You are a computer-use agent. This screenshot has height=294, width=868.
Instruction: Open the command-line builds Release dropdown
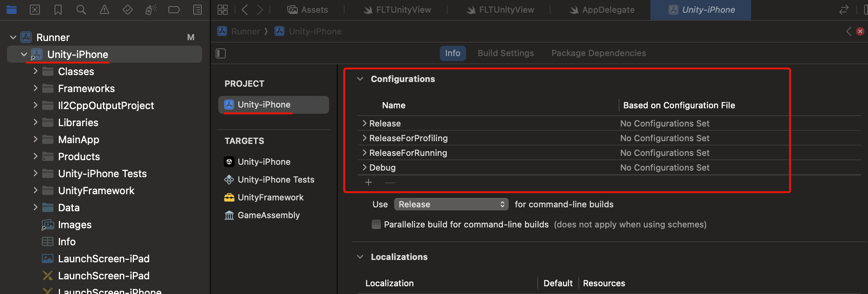click(451, 204)
